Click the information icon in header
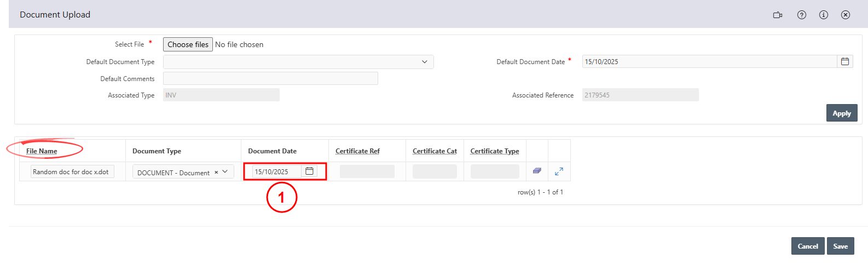 pos(824,15)
